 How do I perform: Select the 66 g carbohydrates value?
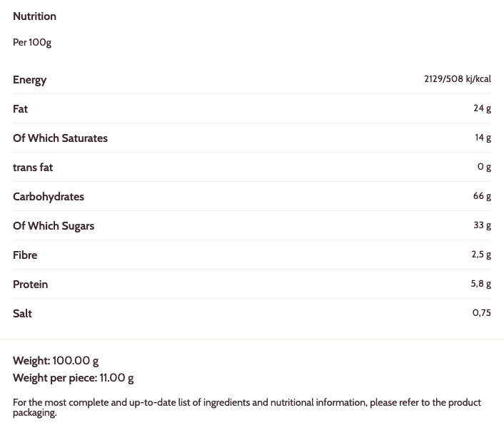[x=482, y=196]
